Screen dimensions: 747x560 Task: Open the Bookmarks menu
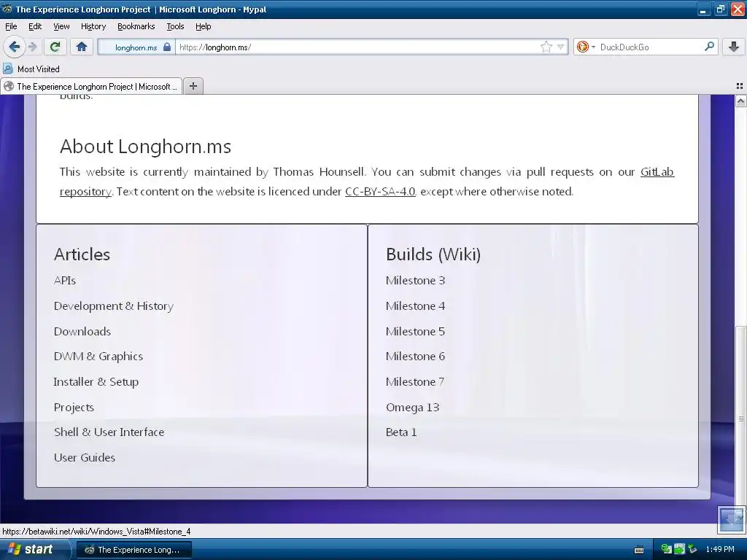click(136, 26)
